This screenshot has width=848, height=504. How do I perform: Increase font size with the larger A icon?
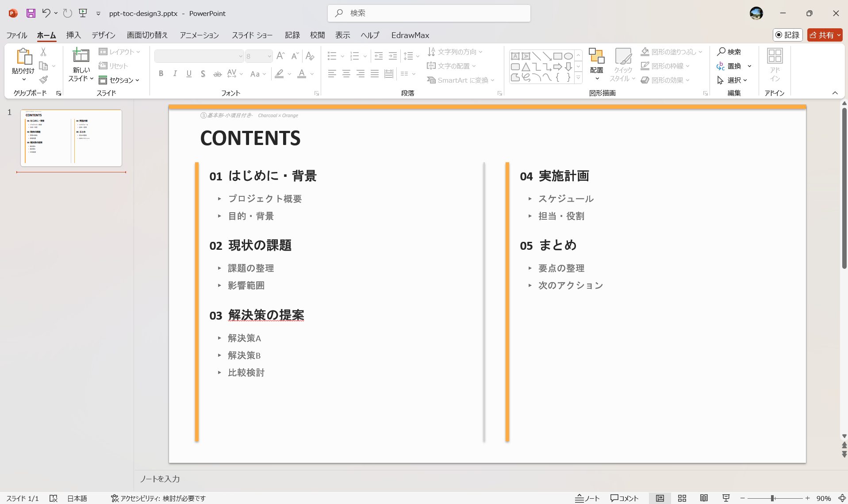(x=280, y=56)
